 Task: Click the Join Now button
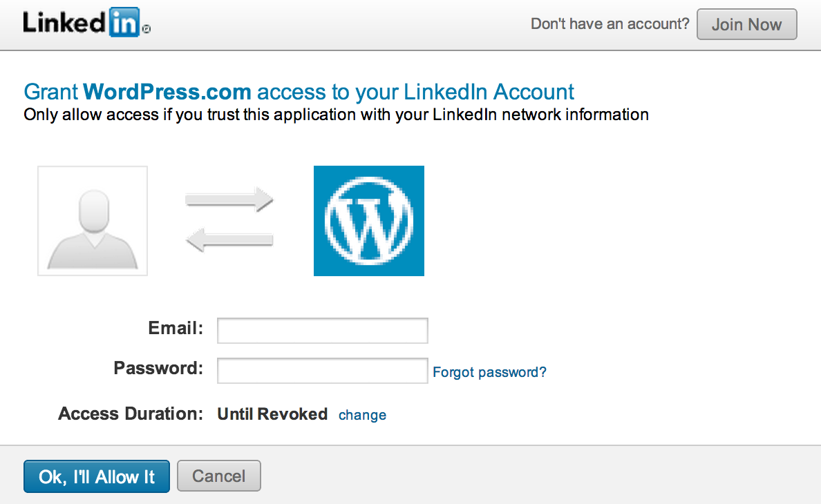pyautogui.click(x=746, y=24)
